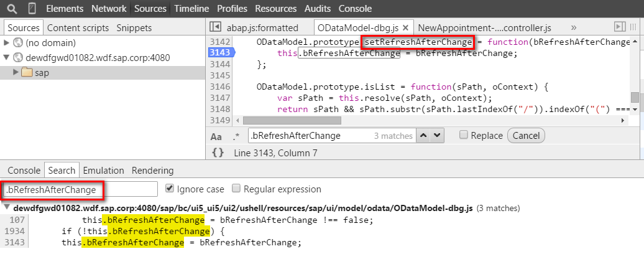Toggle the device mode phone icon
644x264 pixels.
coord(32,9)
